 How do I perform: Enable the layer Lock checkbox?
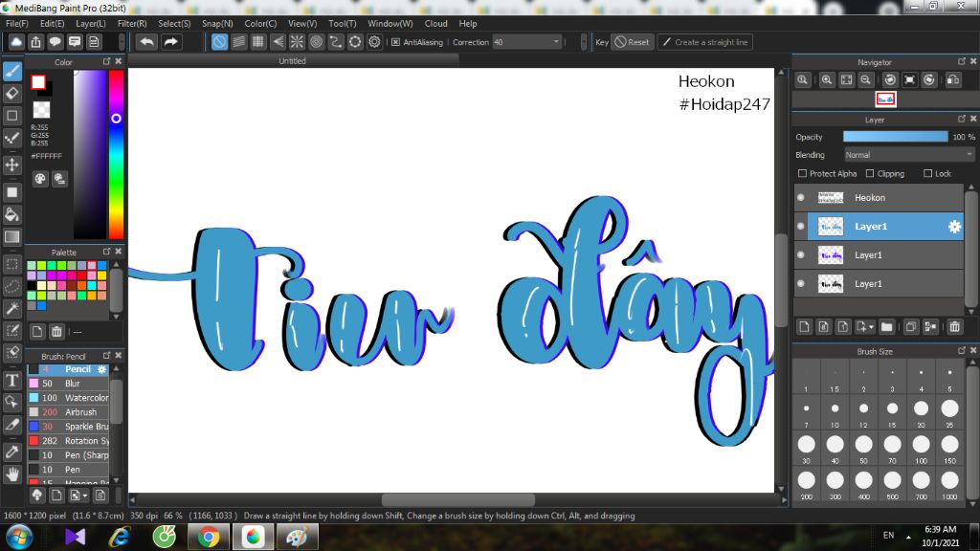[927, 174]
